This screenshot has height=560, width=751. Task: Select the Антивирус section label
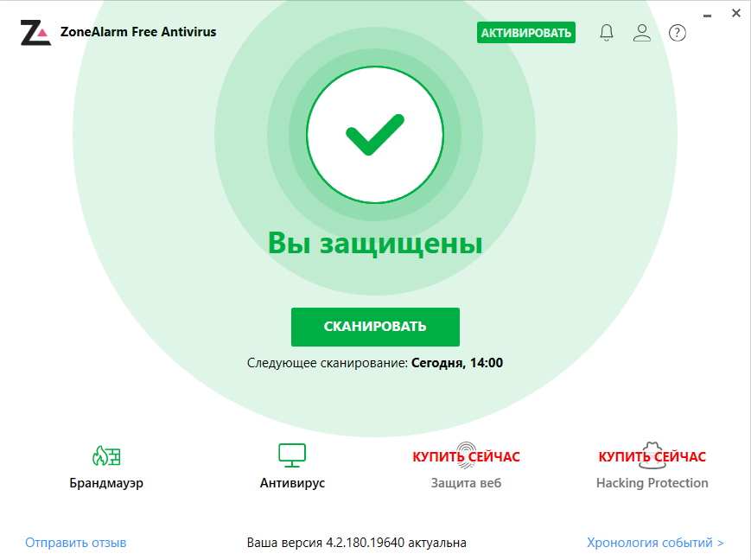(x=292, y=482)
